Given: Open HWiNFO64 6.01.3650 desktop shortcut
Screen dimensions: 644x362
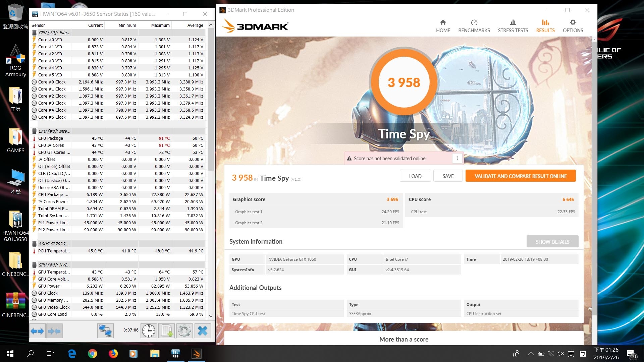Looking at the screenshot, I should (15, 226).
